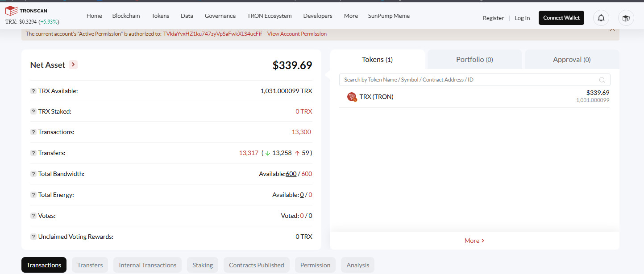
Task: Open the TRON Ecosystem menu
Action: (x=270, y=16)
